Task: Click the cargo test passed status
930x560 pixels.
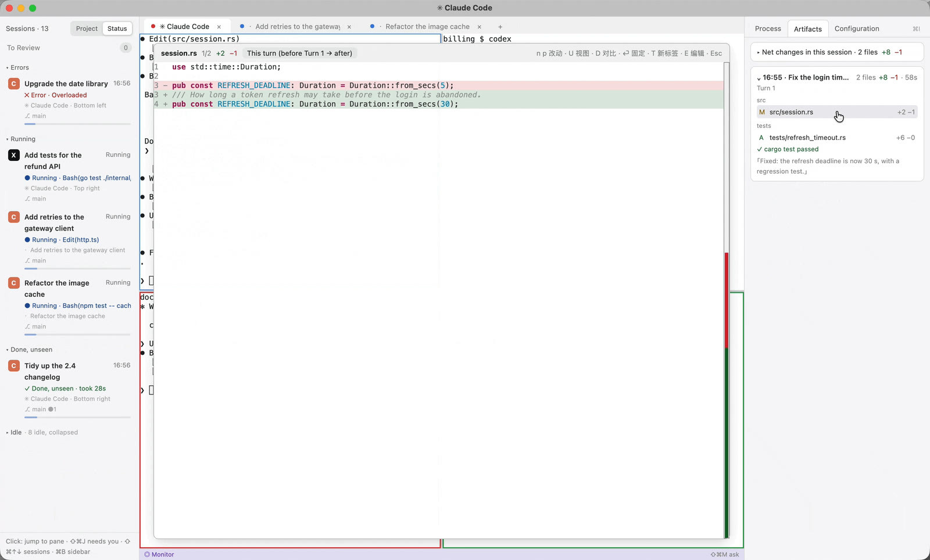Action: click(788, 149)
